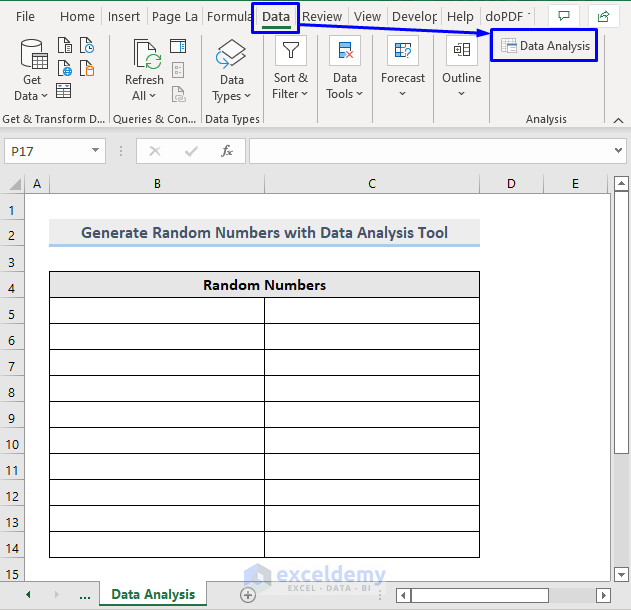This screenshot has height=610, width=631.
Task: Select column C header
Action: click(x=372, y=184)
